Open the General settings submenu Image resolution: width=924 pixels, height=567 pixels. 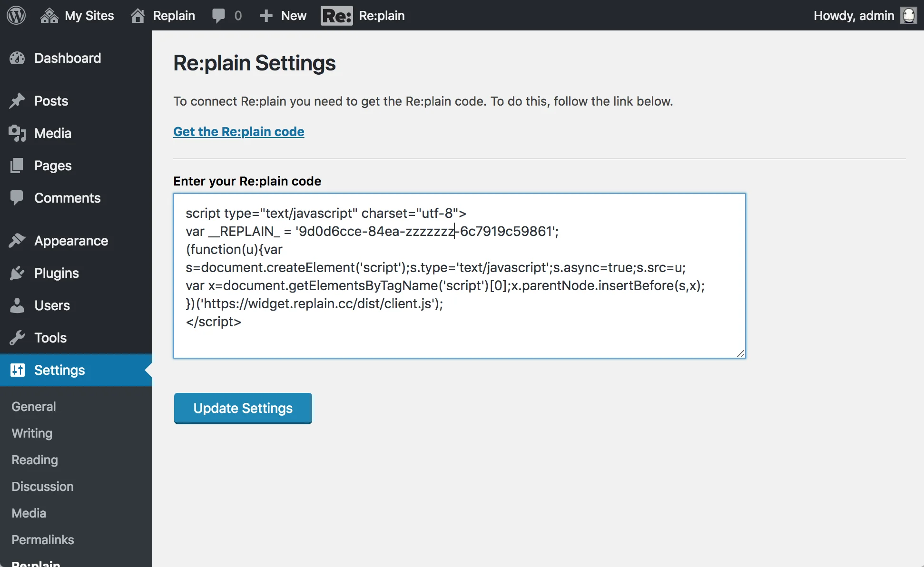34,407
